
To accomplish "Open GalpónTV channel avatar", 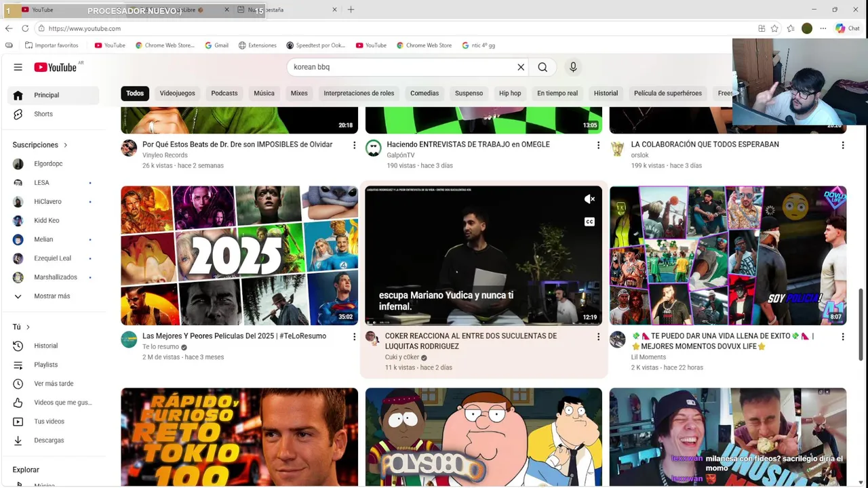I will point(373,148).
